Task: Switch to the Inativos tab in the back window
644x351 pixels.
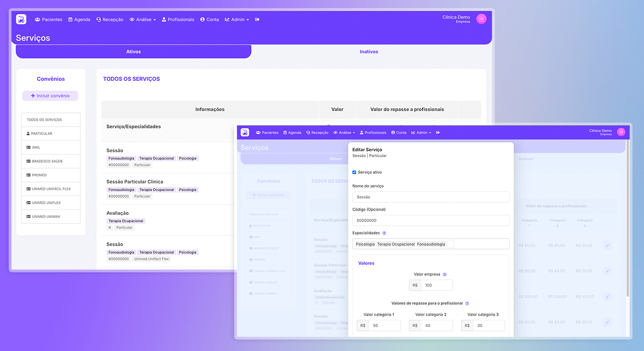Action: pos(369,52)
